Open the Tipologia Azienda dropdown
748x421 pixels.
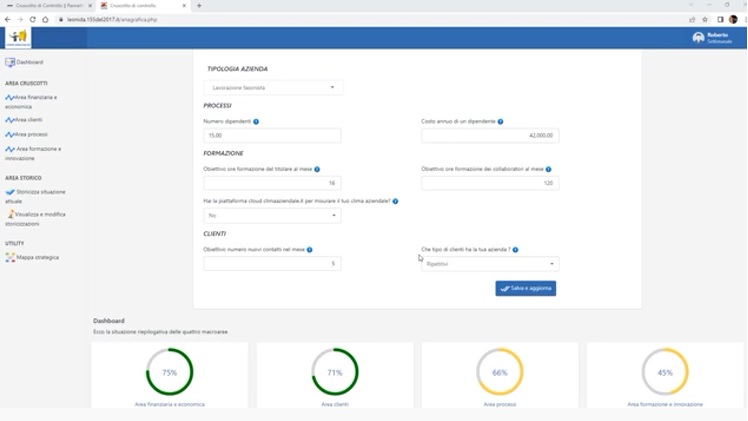click(273, 88)
